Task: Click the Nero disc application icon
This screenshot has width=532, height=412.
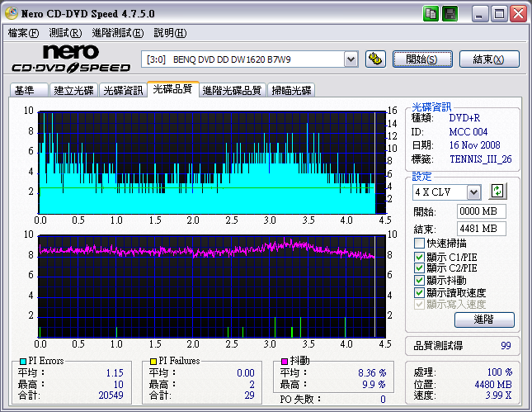Action: tap(12, 13)
